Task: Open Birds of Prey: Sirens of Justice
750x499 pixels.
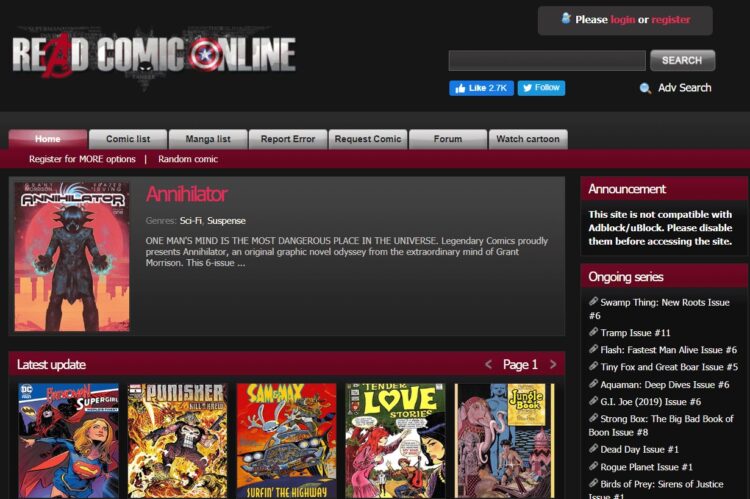Action: [656, 489]
